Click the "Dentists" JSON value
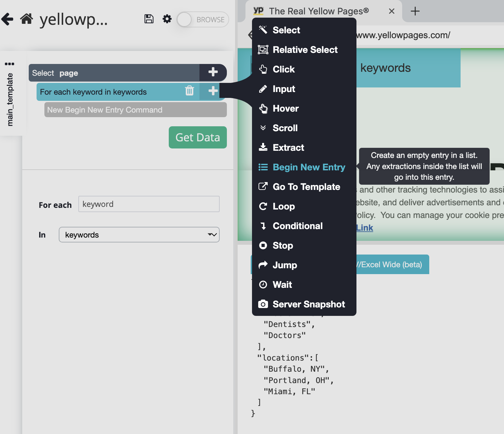 coord(287,324)
